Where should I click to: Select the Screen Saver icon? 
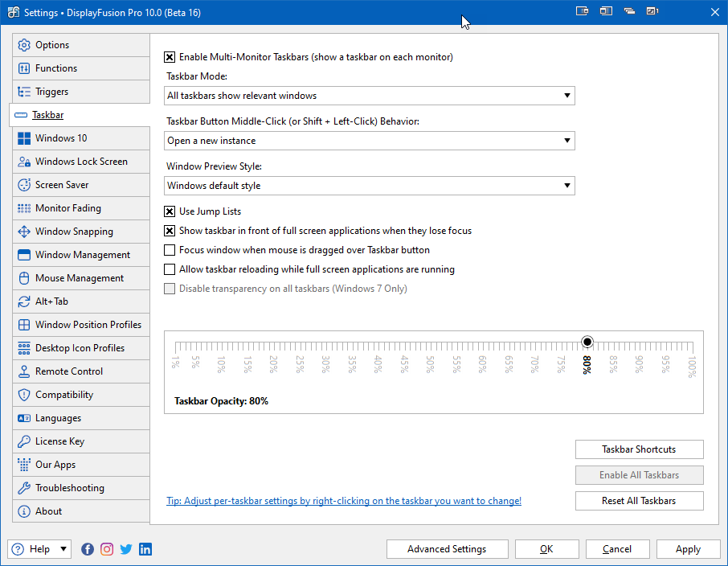tap(23, 184)
